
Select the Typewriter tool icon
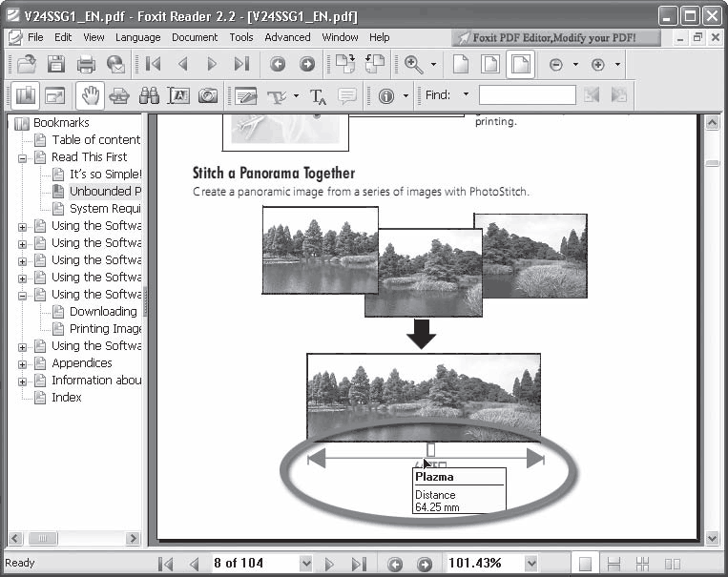coord(278,96)
